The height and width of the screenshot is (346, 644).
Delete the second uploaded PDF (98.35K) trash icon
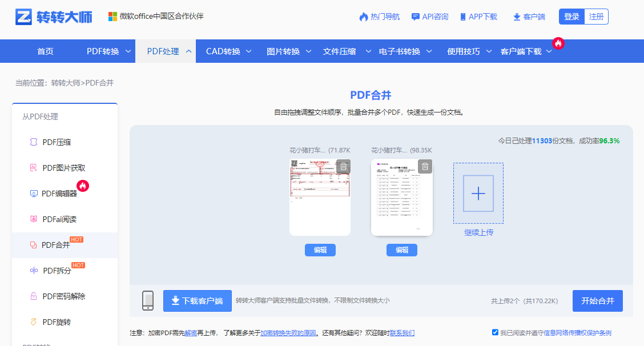[x=425, y=166]
